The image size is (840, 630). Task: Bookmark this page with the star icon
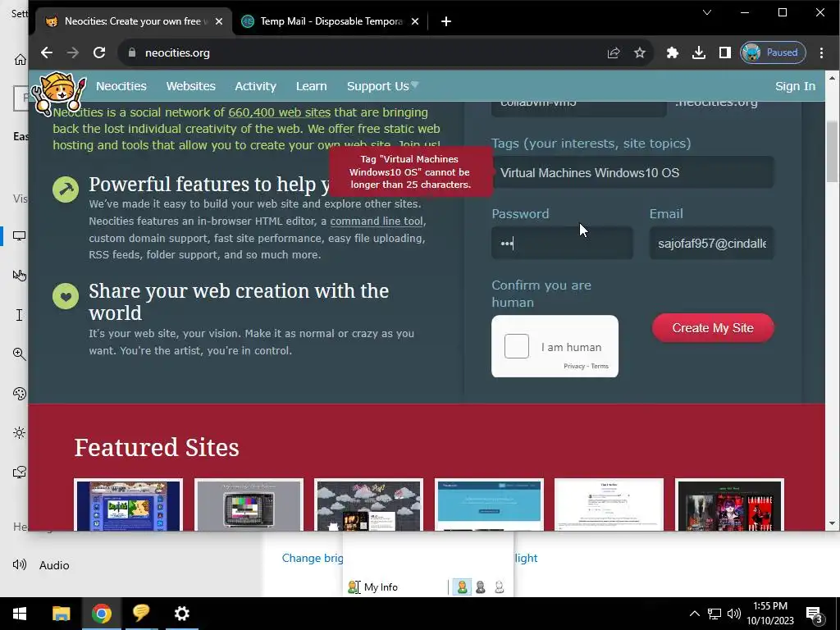point(640,52)
